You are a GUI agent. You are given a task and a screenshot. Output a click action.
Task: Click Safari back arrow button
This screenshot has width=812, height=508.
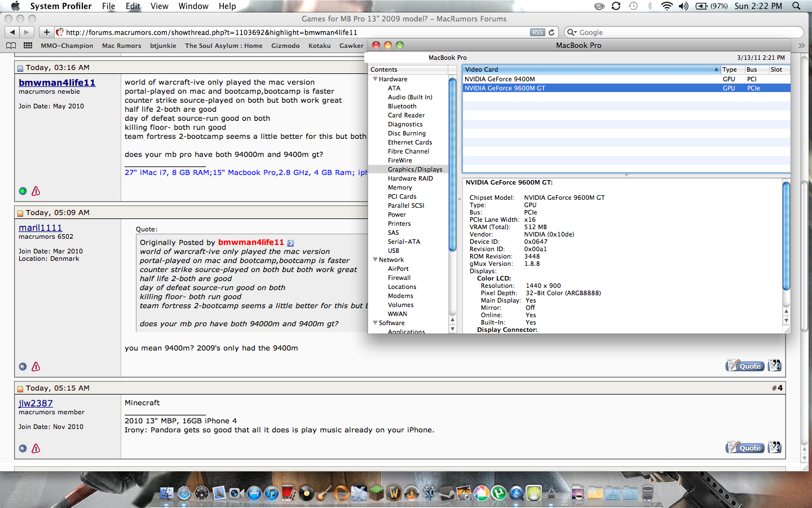[12, 32]
